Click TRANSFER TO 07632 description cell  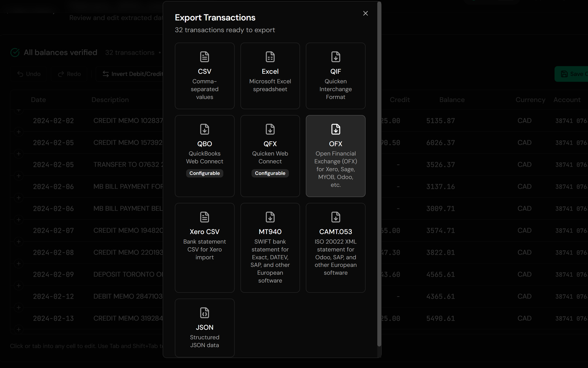128,164
